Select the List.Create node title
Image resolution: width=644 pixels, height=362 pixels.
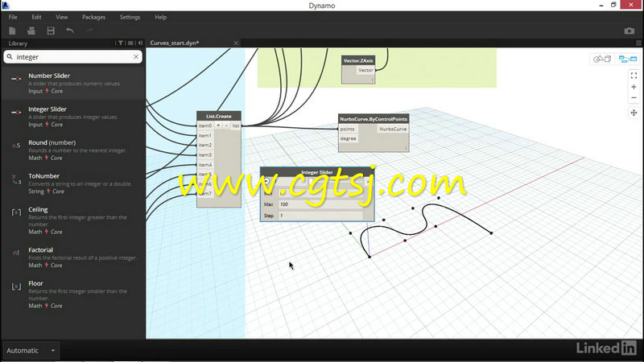tap(218, 116)
